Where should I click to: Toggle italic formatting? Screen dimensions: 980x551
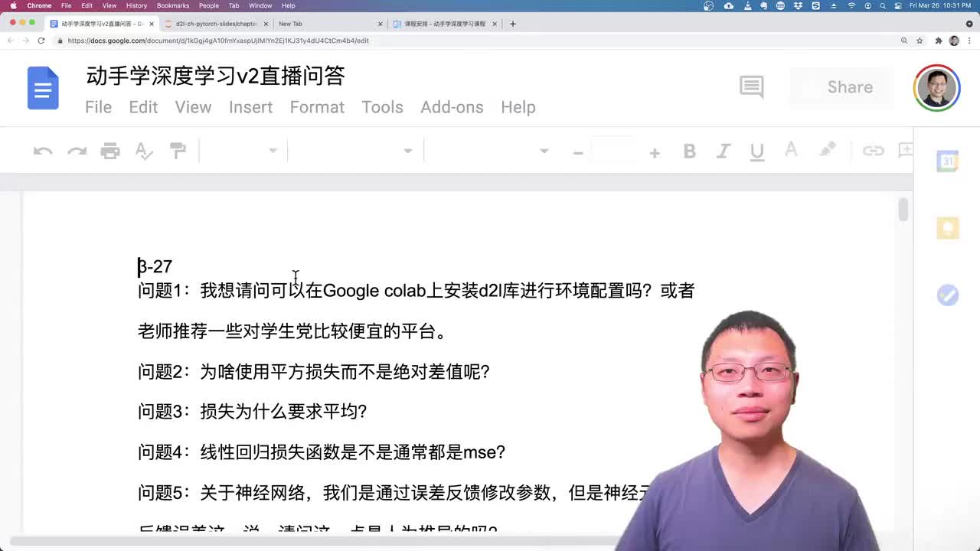point(723,152)
